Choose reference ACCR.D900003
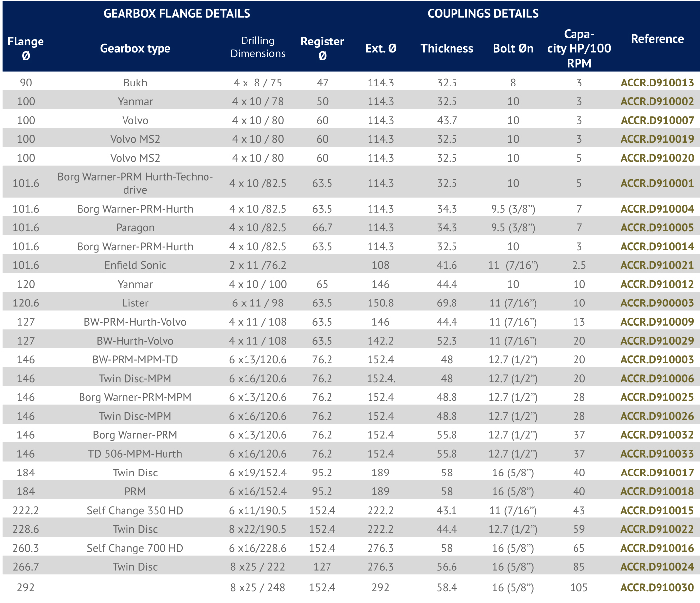This screenshot has width=700, height=603. click(x=658, y=303)
